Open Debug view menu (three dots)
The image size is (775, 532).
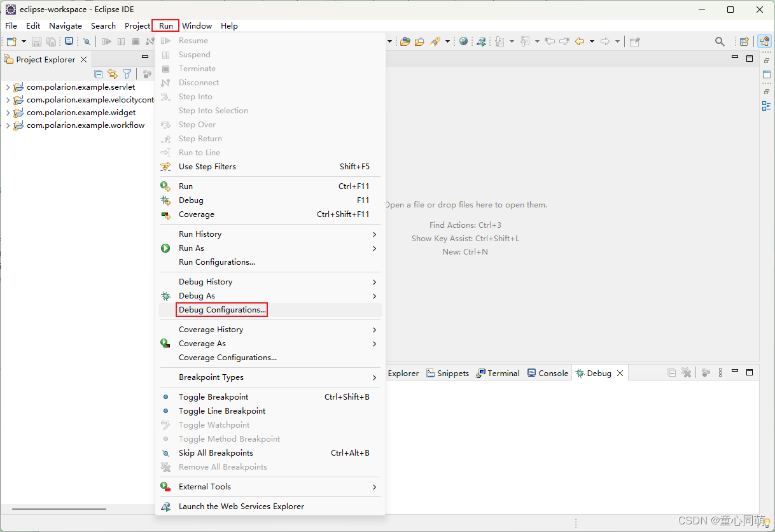pos(720,373)
